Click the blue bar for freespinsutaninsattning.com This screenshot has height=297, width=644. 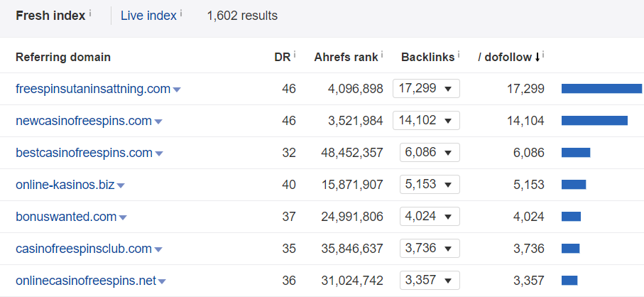[x=601, y=89]
